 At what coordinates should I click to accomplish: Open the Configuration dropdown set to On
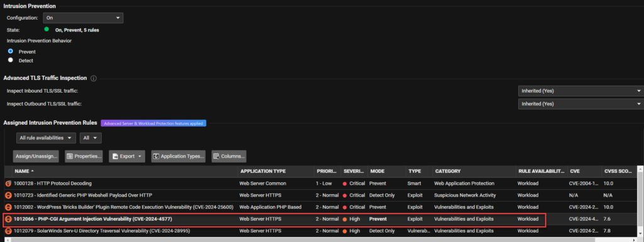coord(83,18)
